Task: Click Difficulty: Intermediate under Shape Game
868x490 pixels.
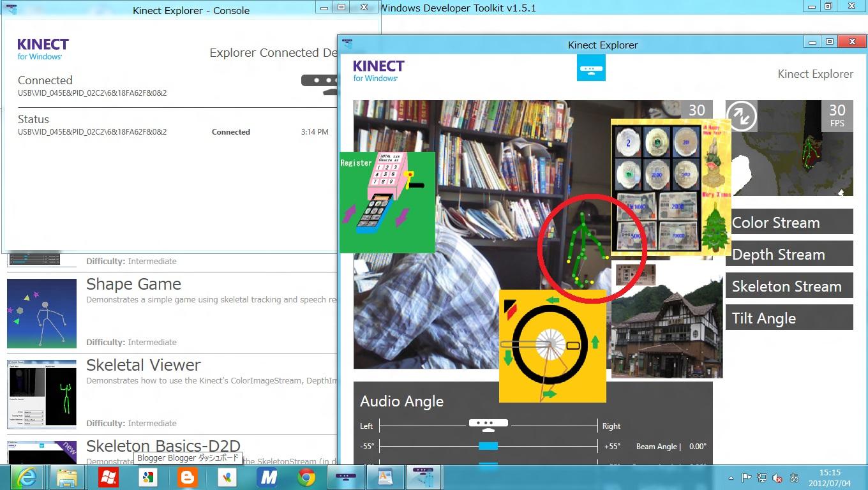Action: click(131, 342)
